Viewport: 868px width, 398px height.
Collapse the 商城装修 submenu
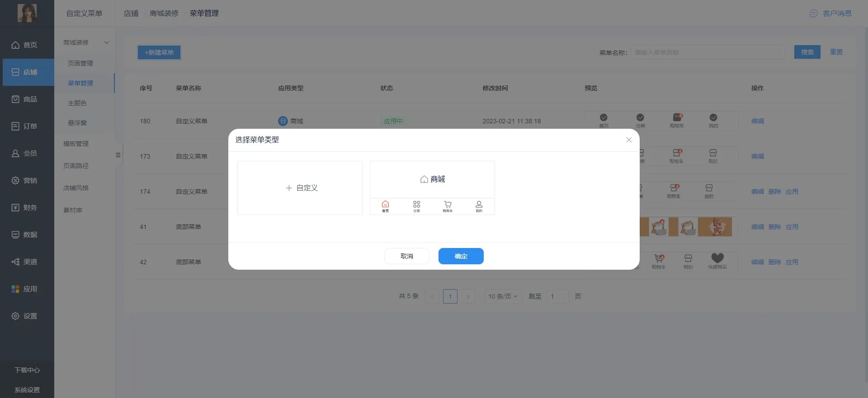(x=107, y=42)
